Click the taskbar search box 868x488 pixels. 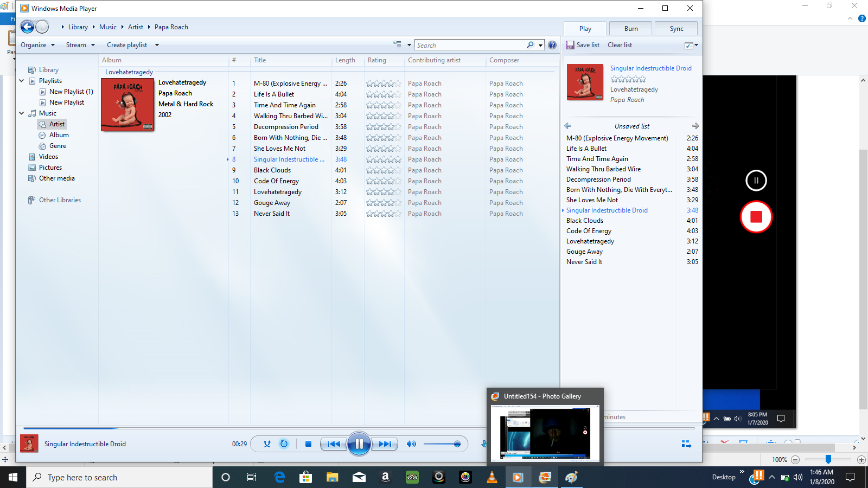(x=119, y=477)
